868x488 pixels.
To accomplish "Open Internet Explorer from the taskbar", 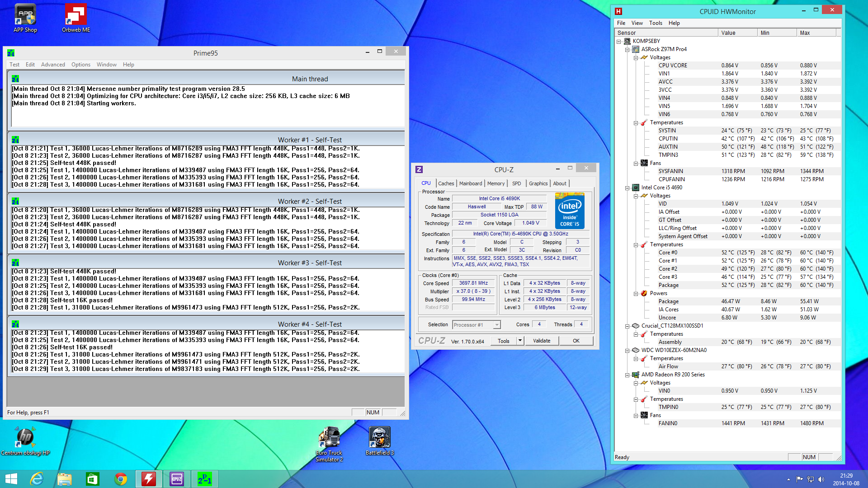I will coord(37,479).
